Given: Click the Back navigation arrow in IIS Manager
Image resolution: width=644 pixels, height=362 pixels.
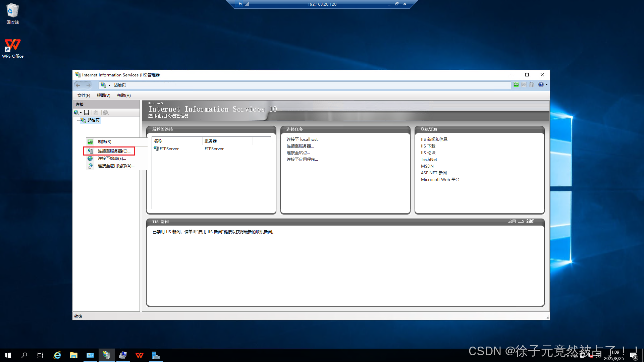Looking at the screenshot, I should [x=78, y=85].
